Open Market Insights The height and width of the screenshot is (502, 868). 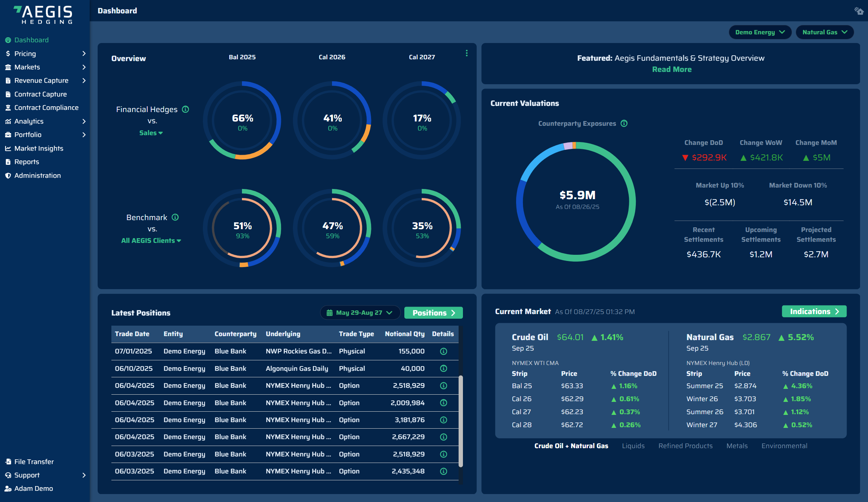[39, 148]
